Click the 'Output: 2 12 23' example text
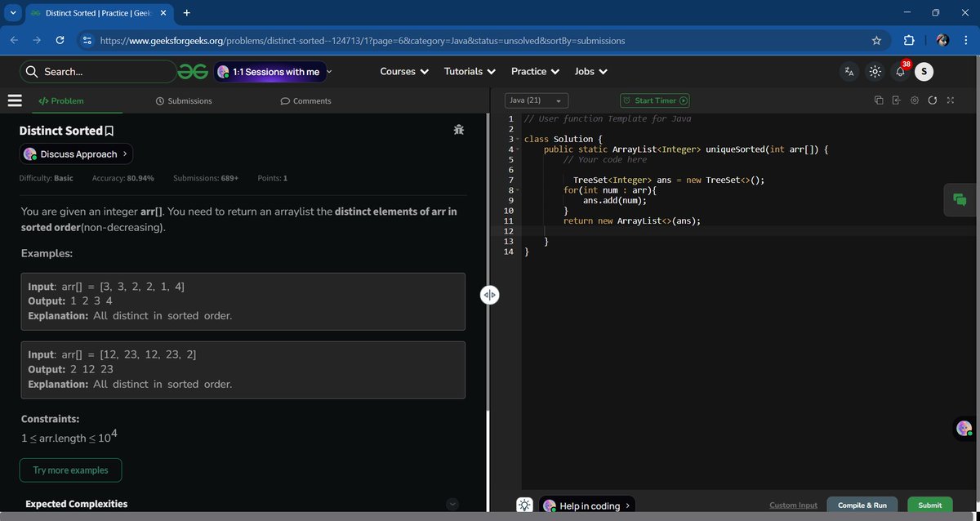 70,369
